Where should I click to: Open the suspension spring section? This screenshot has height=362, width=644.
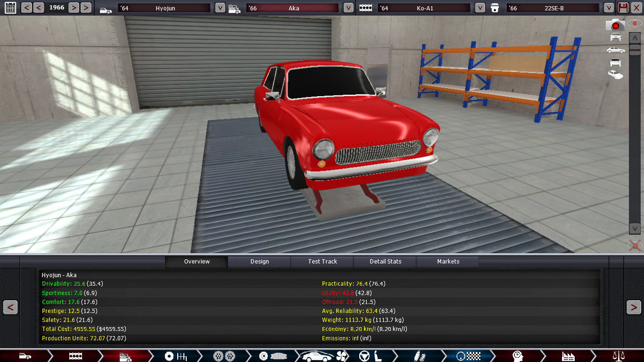point(421,356)
